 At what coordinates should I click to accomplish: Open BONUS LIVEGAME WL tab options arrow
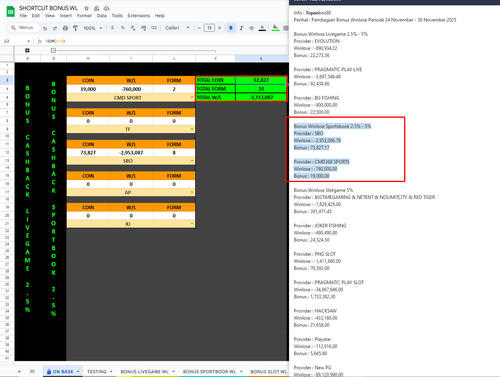click(x=173, y=371)
